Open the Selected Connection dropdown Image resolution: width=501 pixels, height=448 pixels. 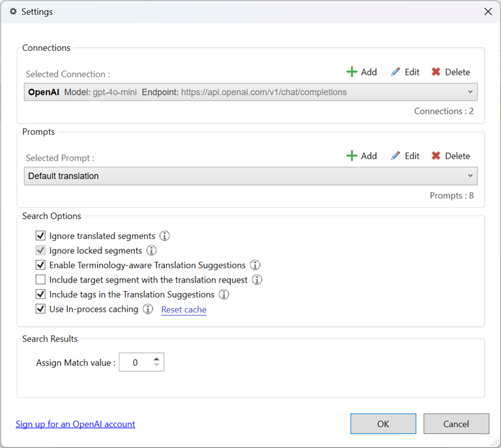(251, 92)
